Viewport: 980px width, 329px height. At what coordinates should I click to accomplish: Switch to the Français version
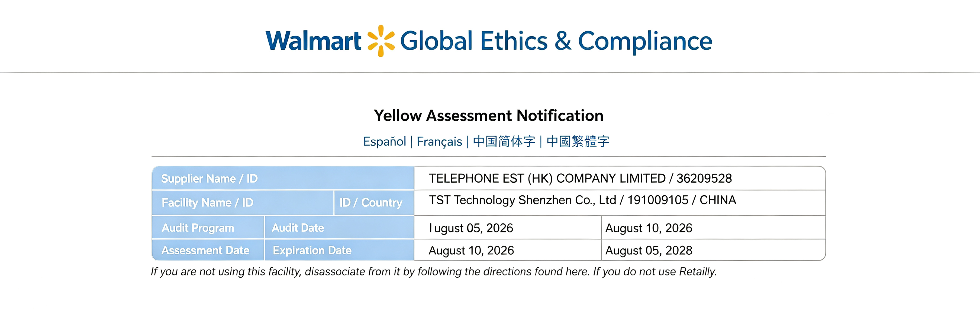point(439,142)
